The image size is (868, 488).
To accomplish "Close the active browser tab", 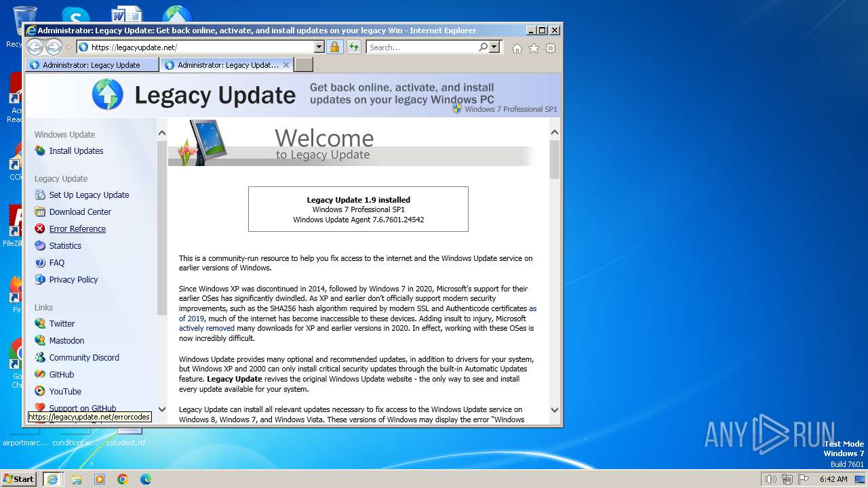I will pos(286,65).
